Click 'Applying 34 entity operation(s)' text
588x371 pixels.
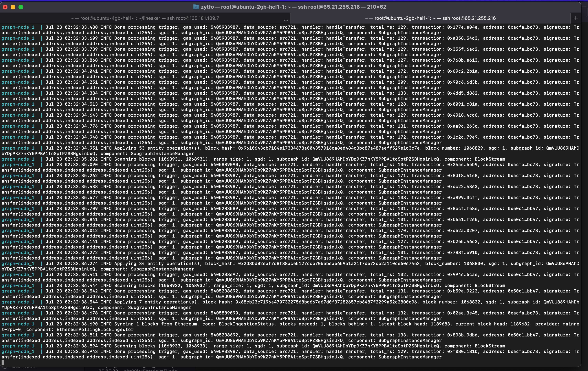point(157,263)
